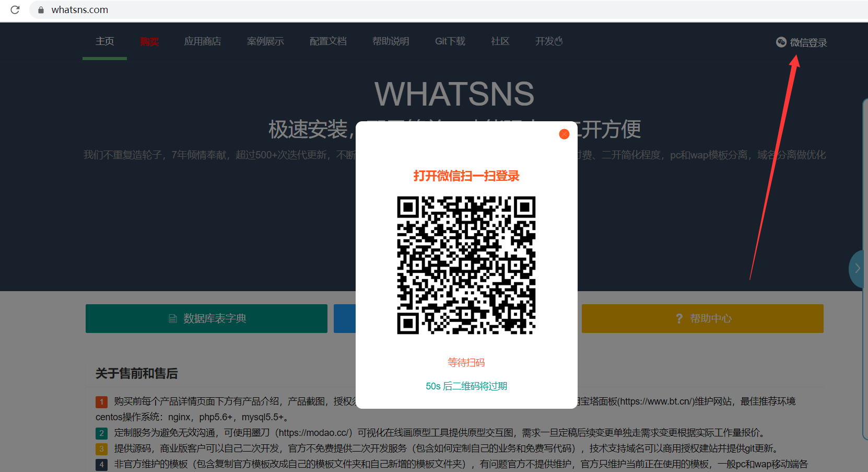Click the padlock site security icon
This screenshot has height=472, width=868.
tap(41, 10)
